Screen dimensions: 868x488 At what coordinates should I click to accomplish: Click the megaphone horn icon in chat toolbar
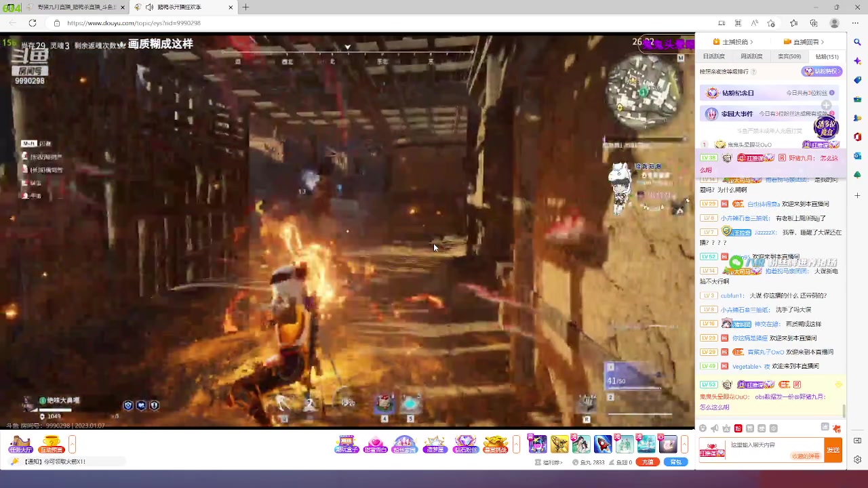coord(715,428)
